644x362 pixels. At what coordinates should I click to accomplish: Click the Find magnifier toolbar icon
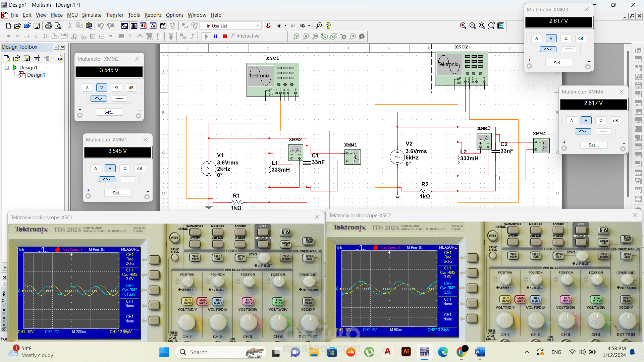(x=319, y=25)
